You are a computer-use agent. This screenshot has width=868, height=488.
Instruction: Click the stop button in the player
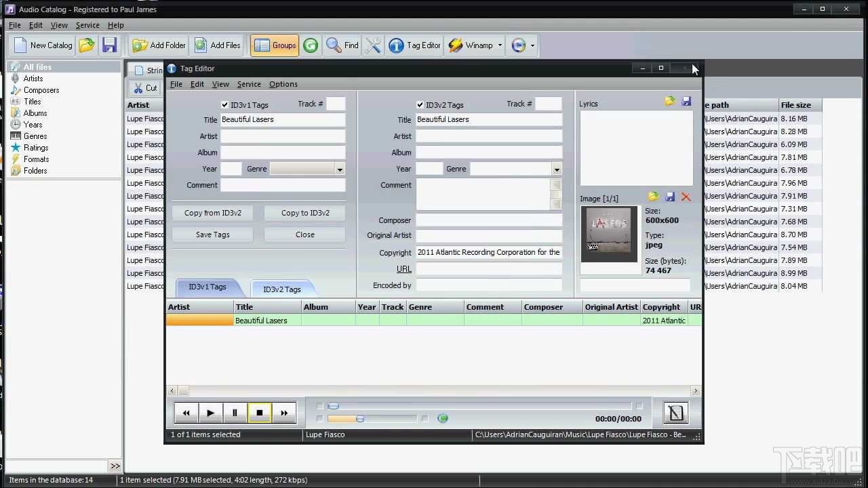[x=259, y=413]
